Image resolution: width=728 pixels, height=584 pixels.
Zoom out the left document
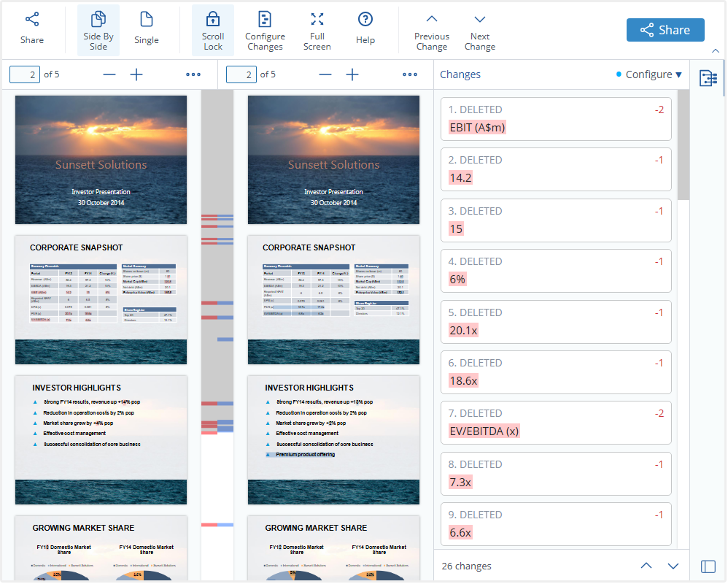tap(109, 74)
